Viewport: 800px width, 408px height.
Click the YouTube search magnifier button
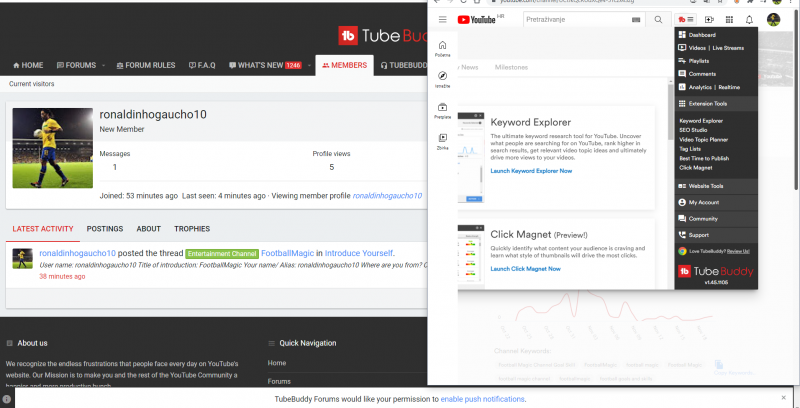pos(658,19)
